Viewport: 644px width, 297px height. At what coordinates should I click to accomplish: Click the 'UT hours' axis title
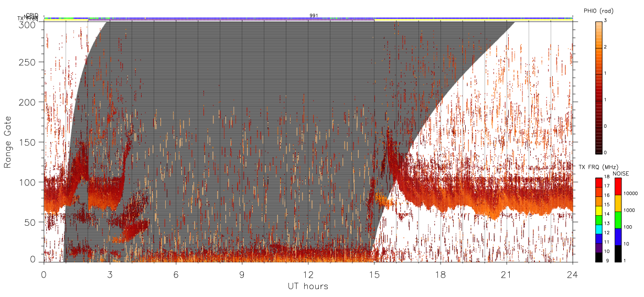308,287
